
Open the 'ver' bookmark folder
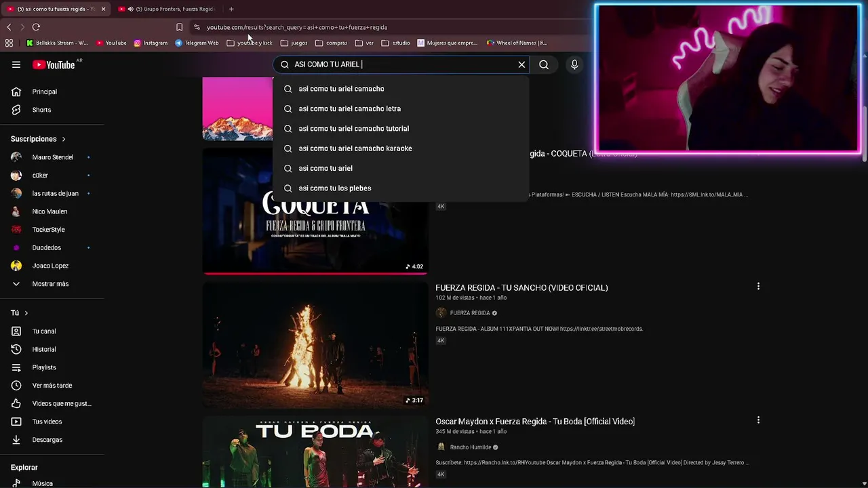tap(364, 43)
